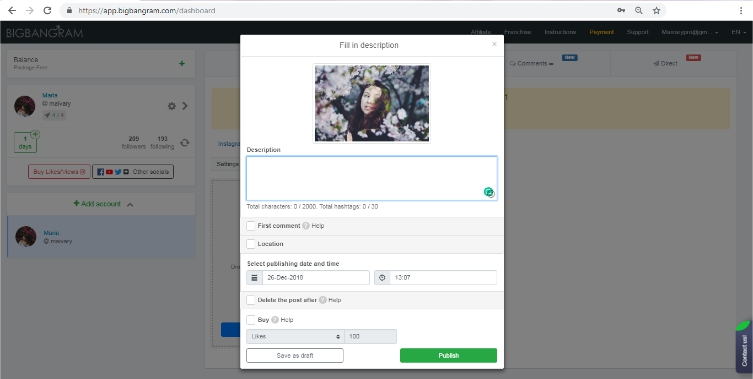
Task: Refresh followers count with sync icon
Action: [x=184, y=143]
